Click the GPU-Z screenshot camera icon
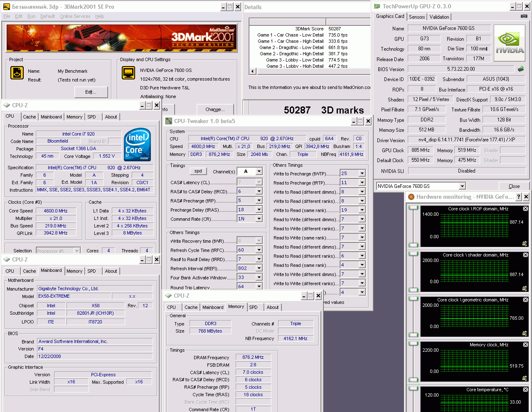532x412 pixels. [524, 16]
